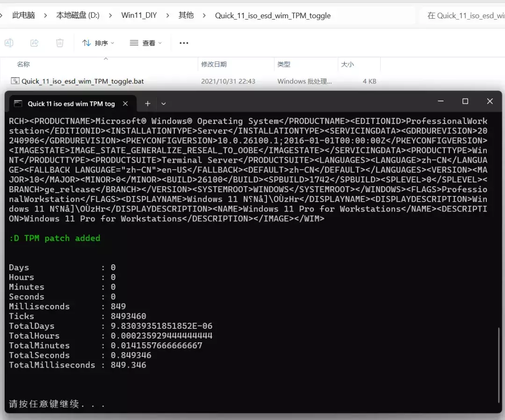The height and width of the screenshot is (420, 505).
Task: Click the delete trash icon in Explorer
Action: [60, 43]
